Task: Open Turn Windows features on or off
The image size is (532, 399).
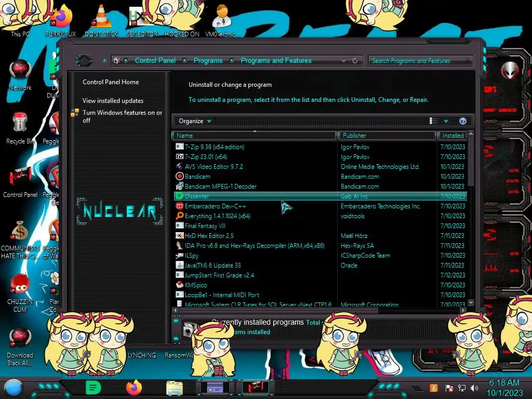Action: [x=122, y=116]
